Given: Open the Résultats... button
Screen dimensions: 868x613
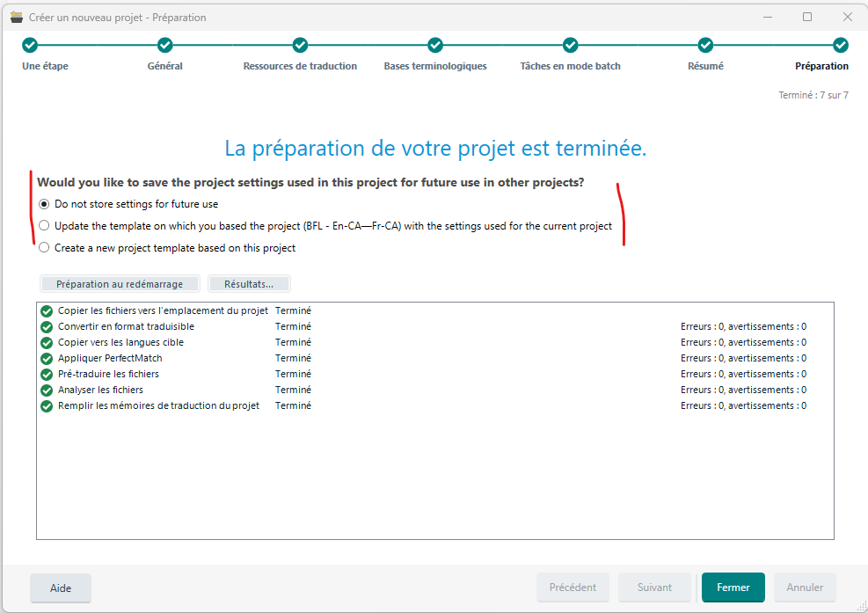Looking at the screenshot, I should pos(249,284).
